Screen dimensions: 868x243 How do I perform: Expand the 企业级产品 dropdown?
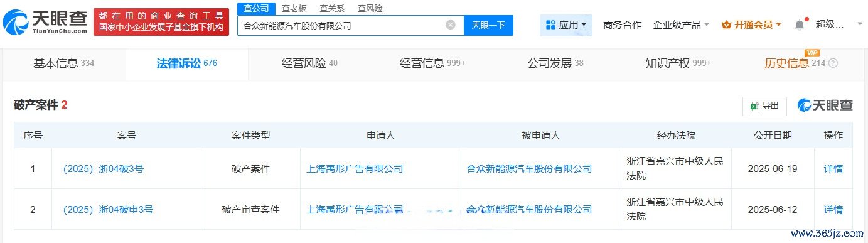click(x=681, y=25)
